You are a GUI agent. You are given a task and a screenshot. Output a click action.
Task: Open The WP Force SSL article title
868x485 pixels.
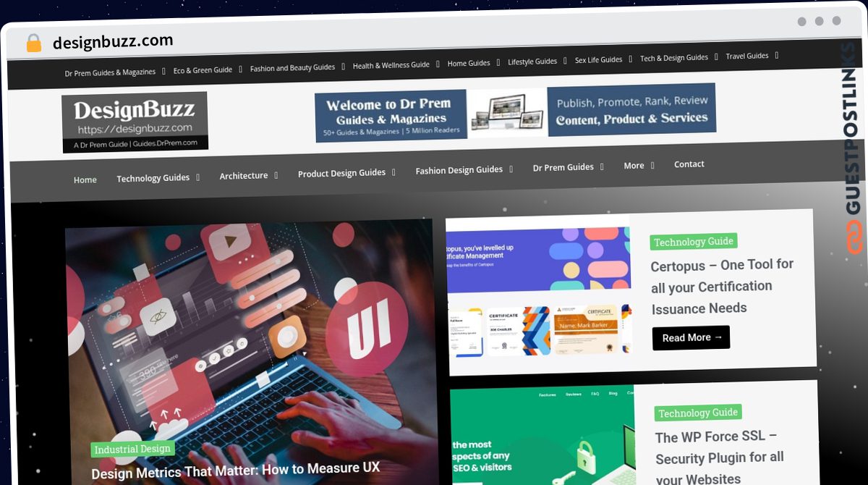(720, 457)
